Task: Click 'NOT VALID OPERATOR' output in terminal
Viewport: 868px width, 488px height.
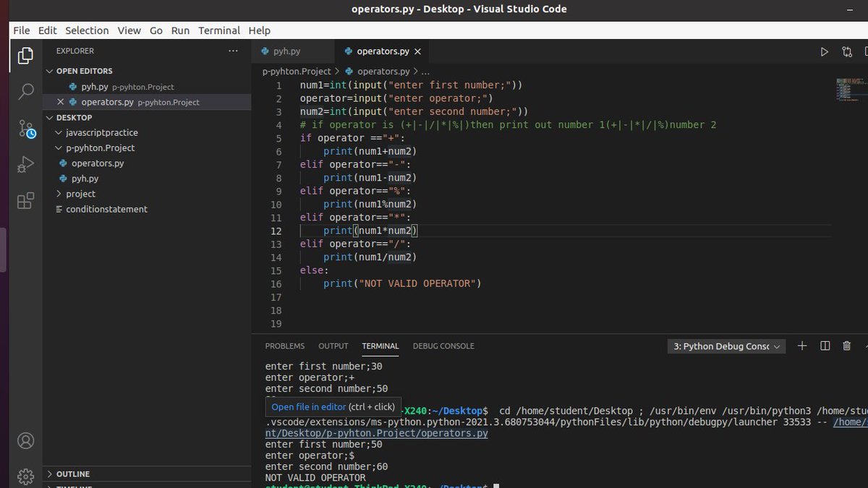Action: click(x=315, y=478)
